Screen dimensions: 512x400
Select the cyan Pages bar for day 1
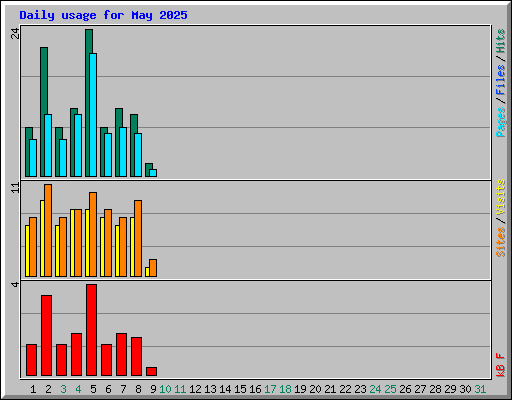click(33, 158)
